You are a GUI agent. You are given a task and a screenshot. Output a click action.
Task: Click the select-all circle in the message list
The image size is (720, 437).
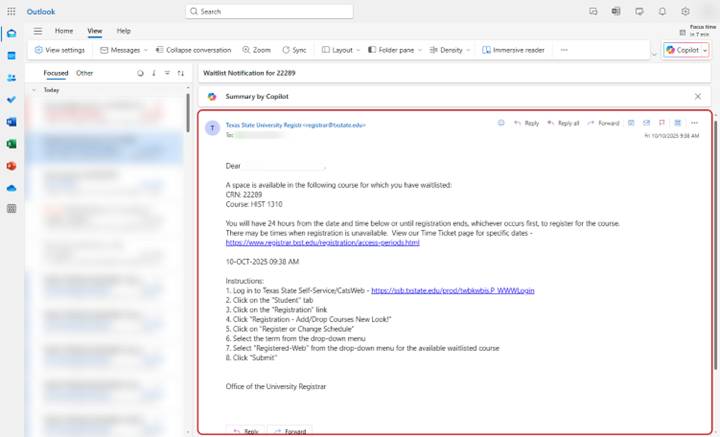(140, 73)
